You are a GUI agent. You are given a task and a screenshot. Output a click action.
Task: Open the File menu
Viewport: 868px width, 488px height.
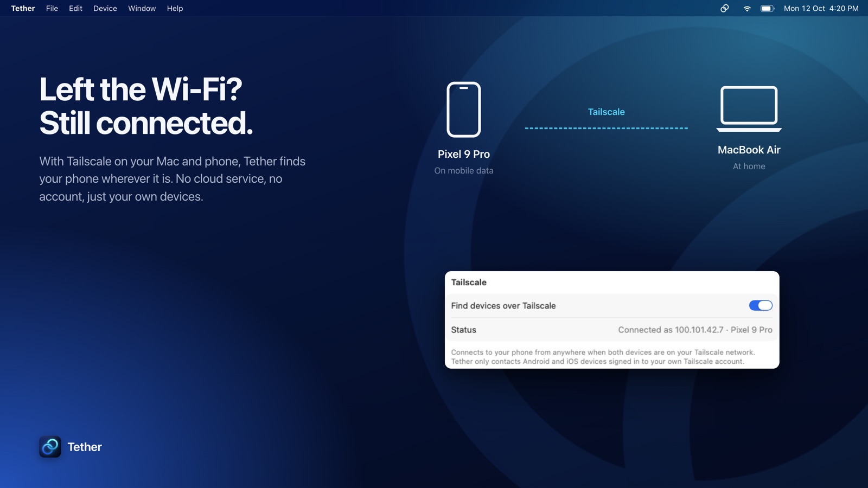tap(52, 8)
